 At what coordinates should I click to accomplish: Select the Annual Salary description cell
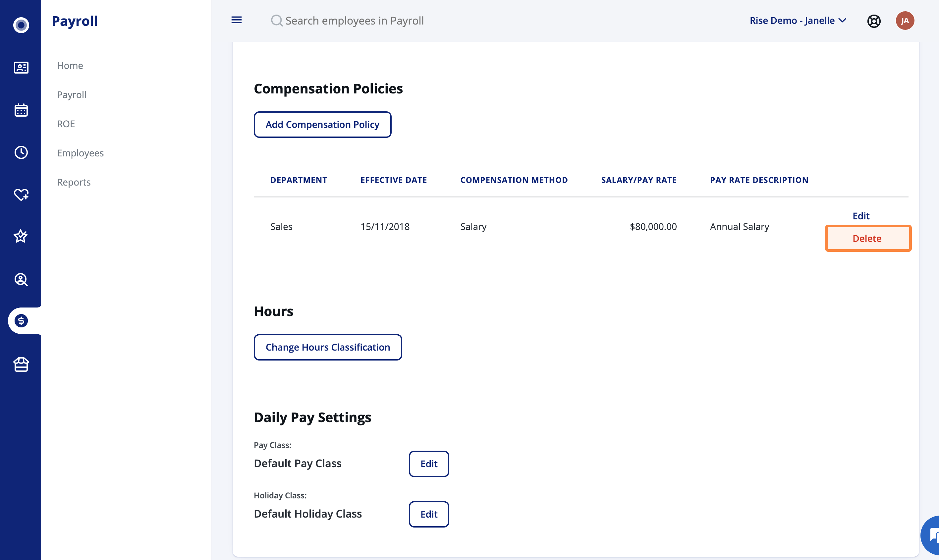740,226
